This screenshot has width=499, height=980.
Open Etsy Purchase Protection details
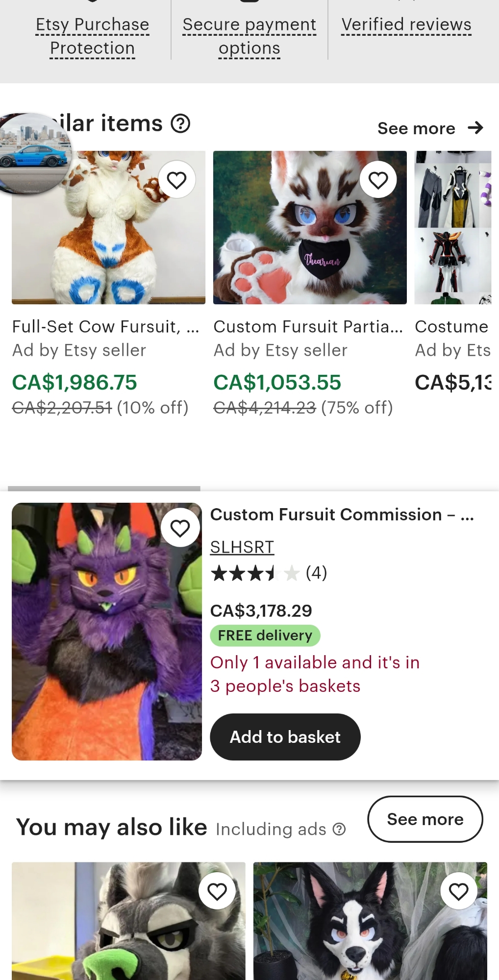coord(93,36)
